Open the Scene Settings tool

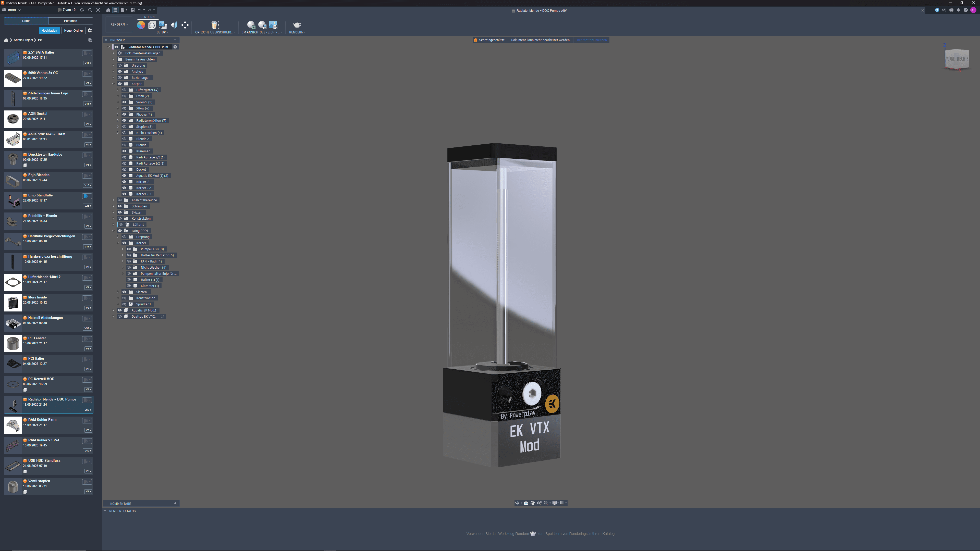pos(152,25)
